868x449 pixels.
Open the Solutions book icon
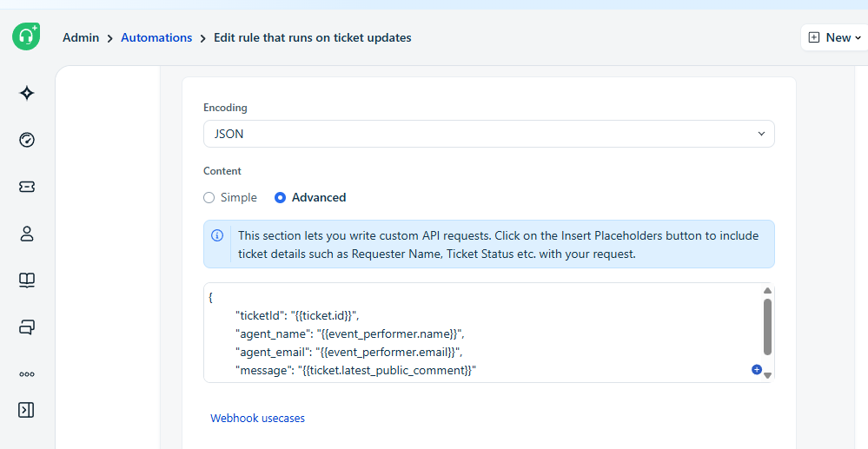pyautogui.click(x=27, y=281)
